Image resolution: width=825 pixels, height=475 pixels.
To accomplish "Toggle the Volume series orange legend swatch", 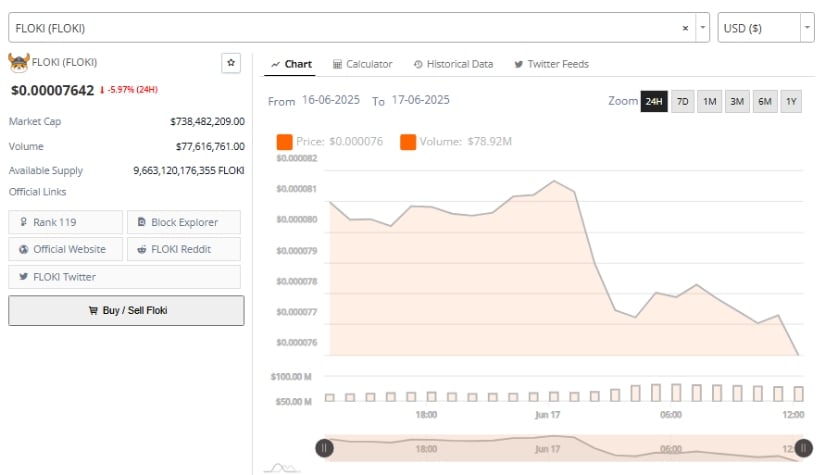I will pyautogui.click(x=408, y=142).
